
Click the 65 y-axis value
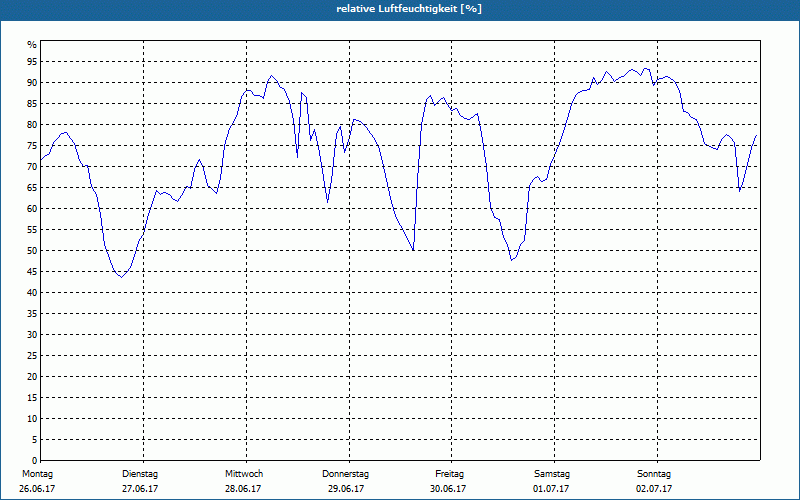(32, 188)
